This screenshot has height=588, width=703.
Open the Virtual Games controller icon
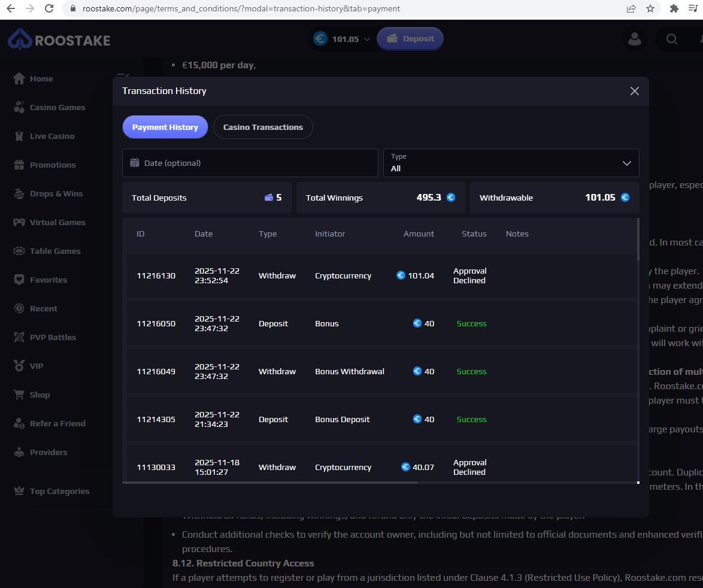(x=19, y=222)
